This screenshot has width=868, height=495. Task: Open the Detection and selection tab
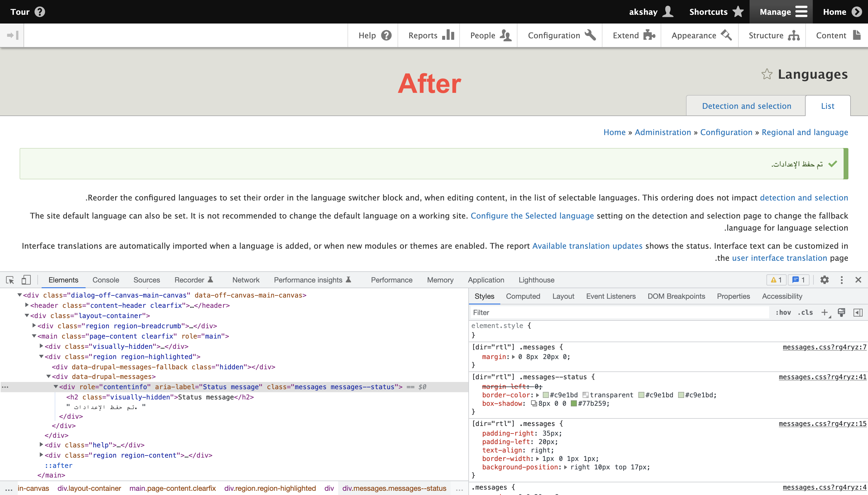point(746,106)
